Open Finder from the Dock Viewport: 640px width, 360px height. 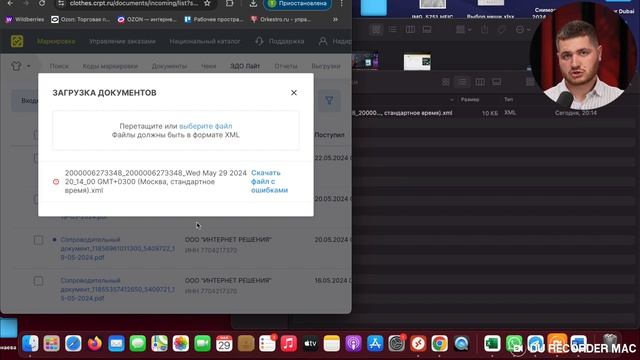coord(30,344)
